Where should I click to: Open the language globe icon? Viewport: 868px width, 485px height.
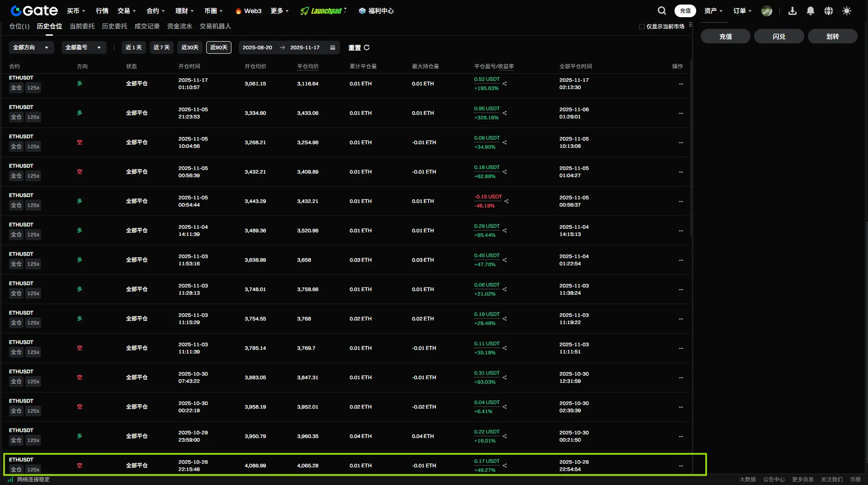click(x=829, y=11)
